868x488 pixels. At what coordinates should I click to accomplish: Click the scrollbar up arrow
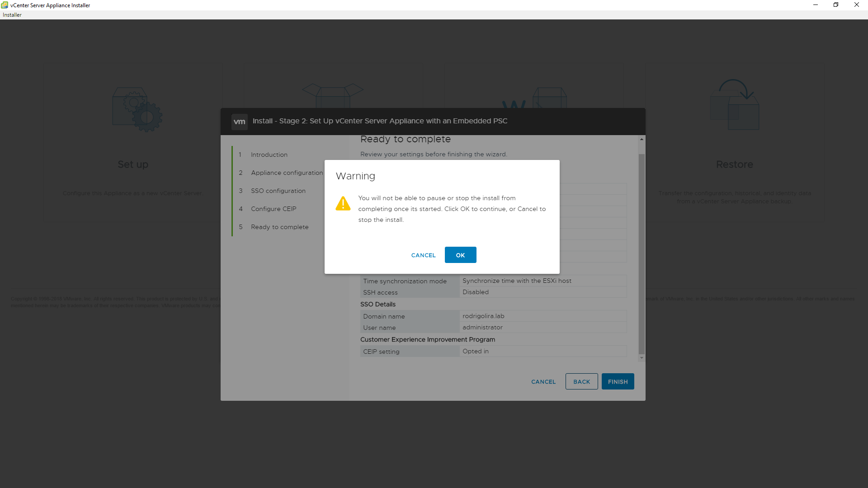point(642,140)
